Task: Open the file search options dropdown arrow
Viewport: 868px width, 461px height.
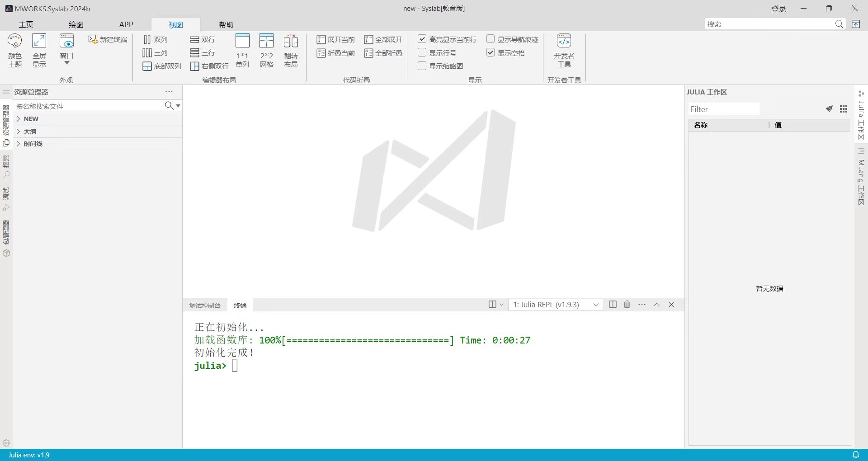Action: 178,106
